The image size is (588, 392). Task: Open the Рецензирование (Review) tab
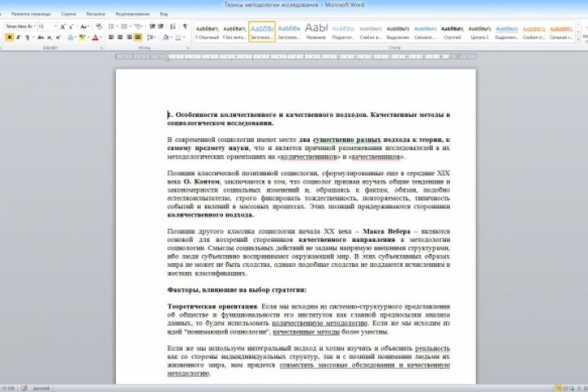(132, 14)
